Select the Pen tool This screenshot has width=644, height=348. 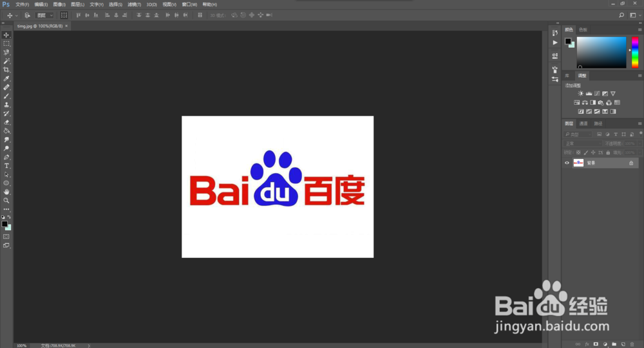(x=6, y=157)
